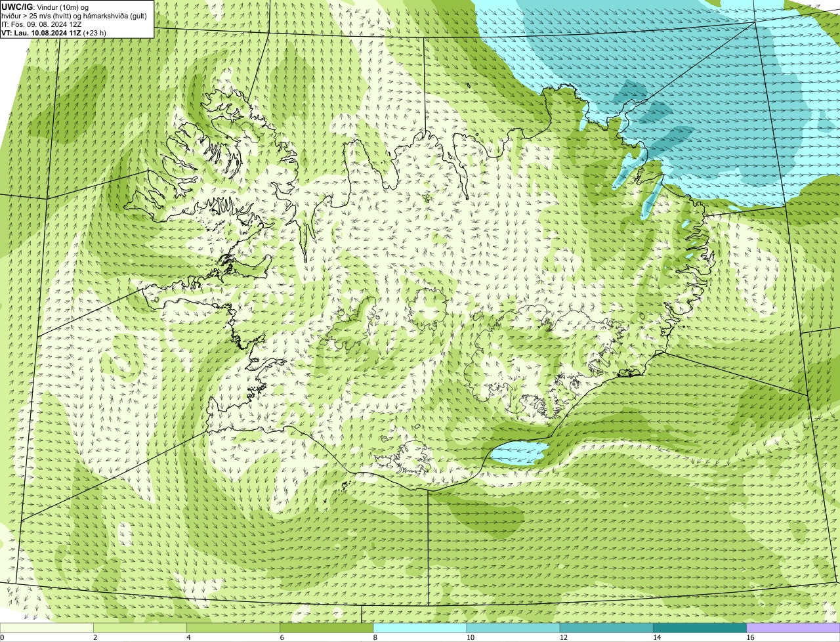840x642 pixels.
Task: Pick the light green legend swatch for 2–4 m/s
Action: (140, 628)
